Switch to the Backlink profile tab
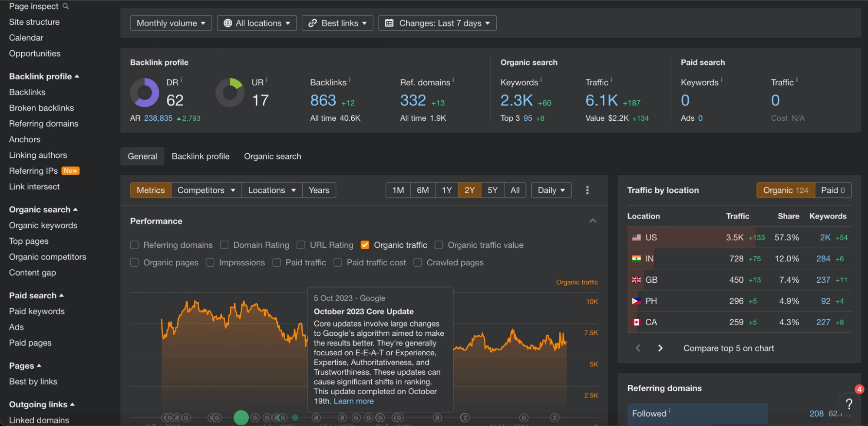This screenshot has width=868, height=426. tap(200, 156)
